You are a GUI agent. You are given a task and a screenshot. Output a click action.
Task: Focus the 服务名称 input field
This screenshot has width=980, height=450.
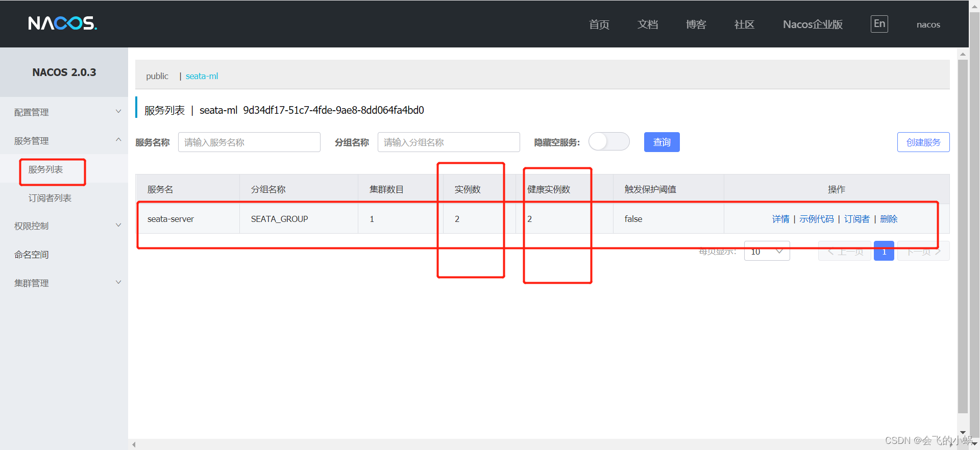249,142
